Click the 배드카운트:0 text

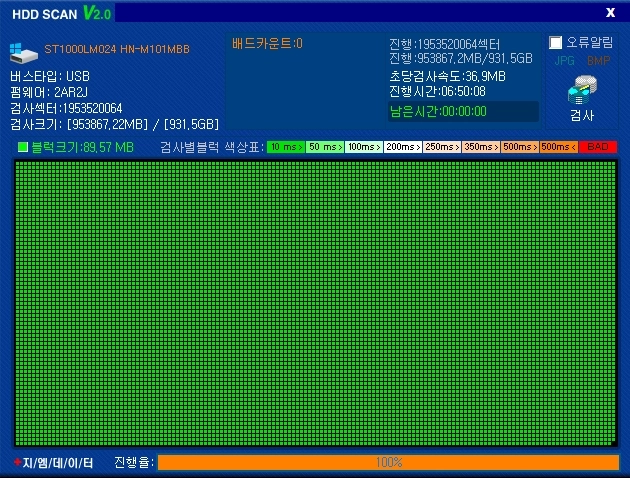(x=267, y=43)
